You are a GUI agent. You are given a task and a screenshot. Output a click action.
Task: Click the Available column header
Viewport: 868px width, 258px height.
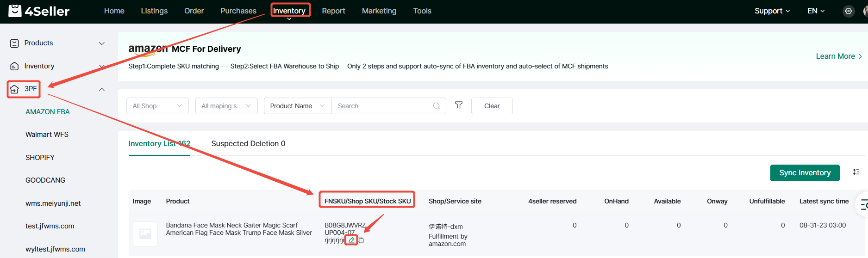(667, 201)
